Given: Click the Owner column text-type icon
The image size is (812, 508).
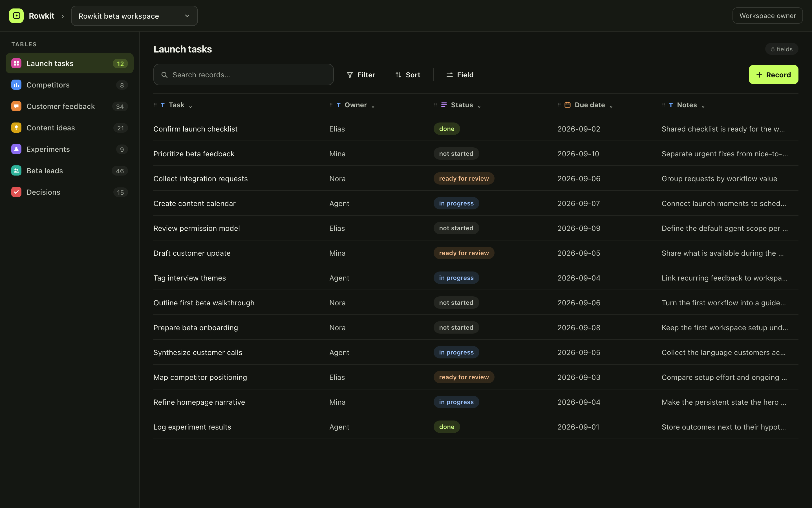Looking at the screenshot, I should (x=339, y=105).
